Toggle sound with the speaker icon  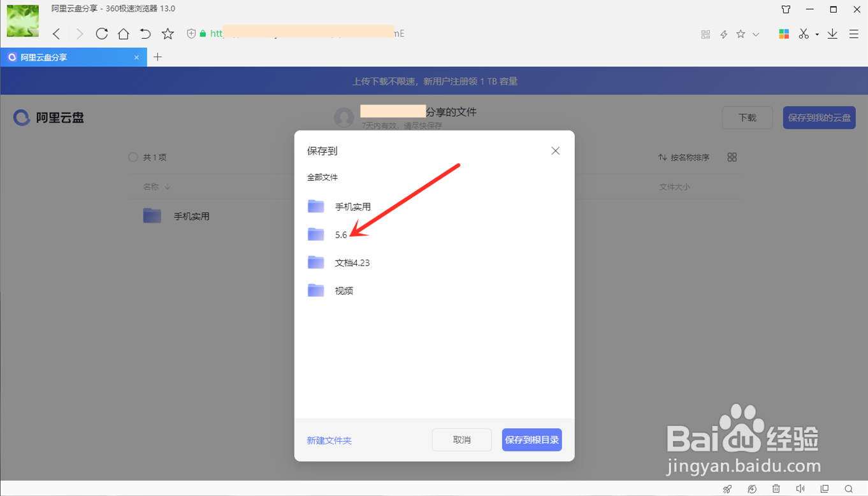(800, 489)
